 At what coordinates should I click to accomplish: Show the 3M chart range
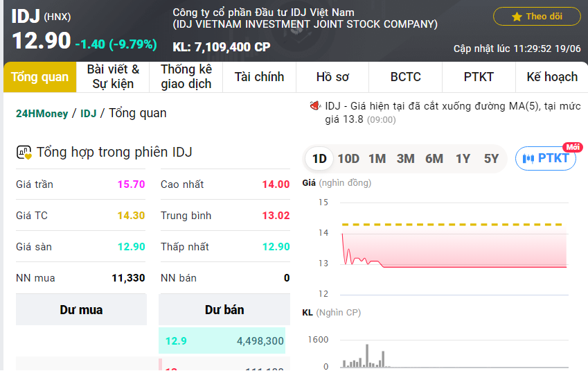coord(405,159)
